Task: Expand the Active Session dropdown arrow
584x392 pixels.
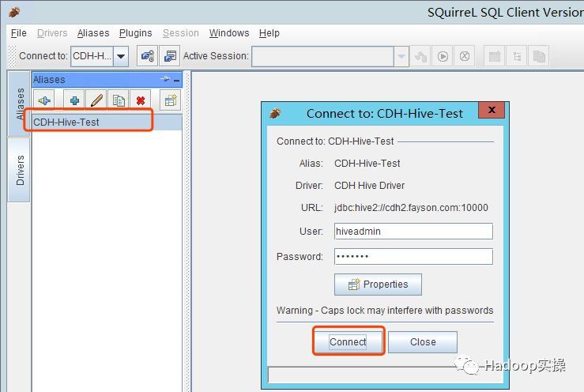Action: pyautogui.click(x=401, y=57)
